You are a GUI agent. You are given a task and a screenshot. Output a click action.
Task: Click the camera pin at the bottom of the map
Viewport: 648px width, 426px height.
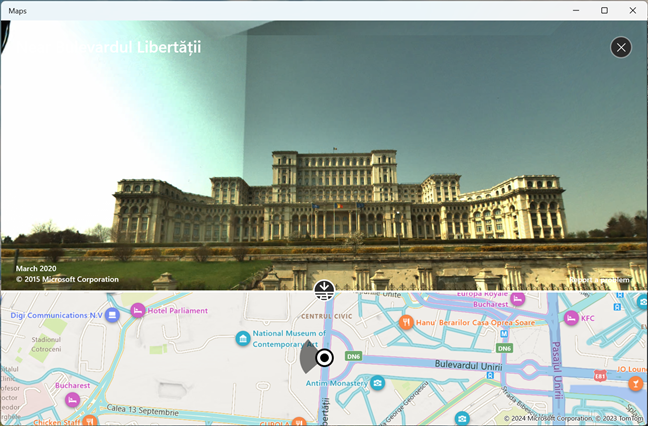click(x=462, y=419)
